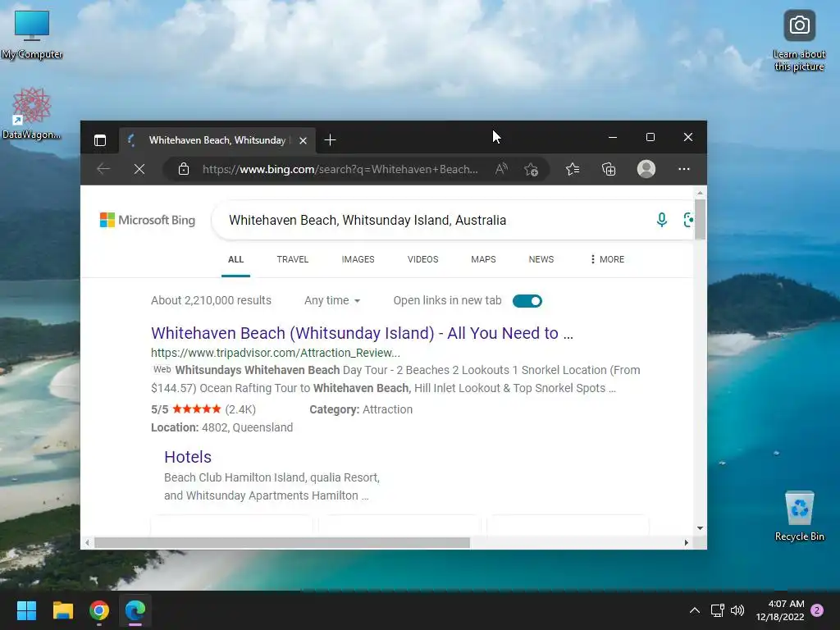Launch Google Chrome from taskbar

pos(99,610)
